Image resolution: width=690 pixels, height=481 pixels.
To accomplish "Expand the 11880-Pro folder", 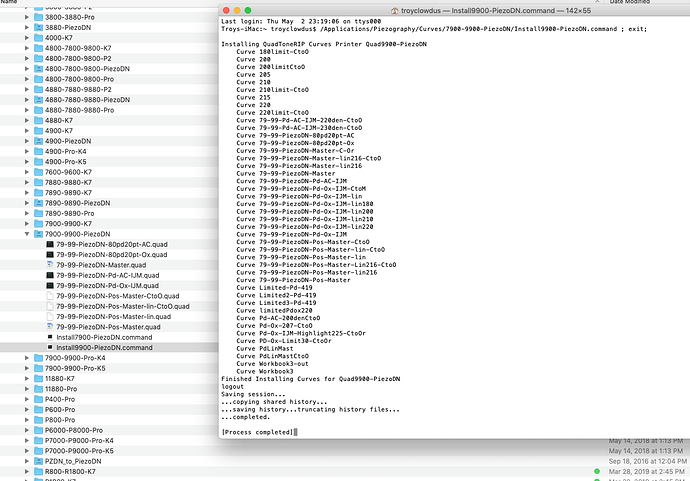I will [27, 389].
